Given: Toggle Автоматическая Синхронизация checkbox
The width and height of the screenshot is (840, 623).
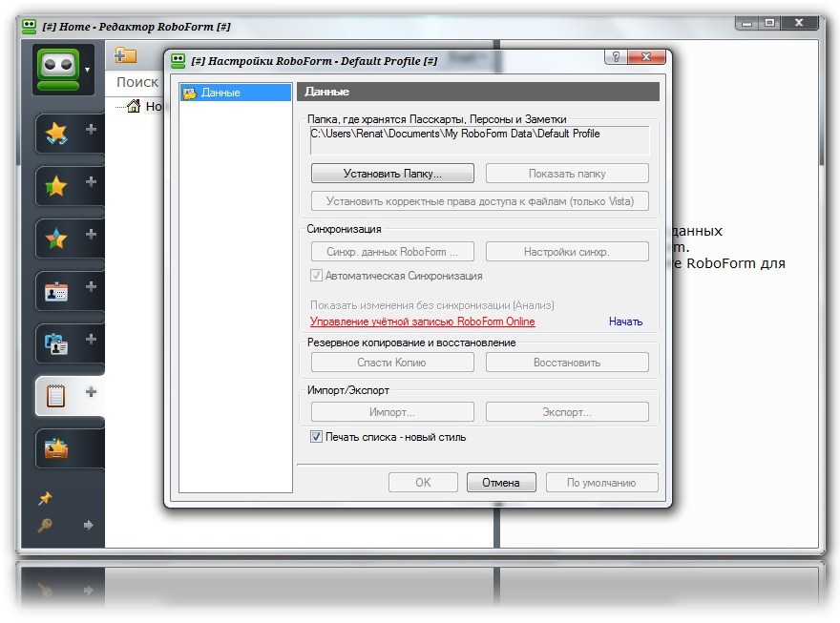Looking at the screenshot, I should click(x=316, y=276).
